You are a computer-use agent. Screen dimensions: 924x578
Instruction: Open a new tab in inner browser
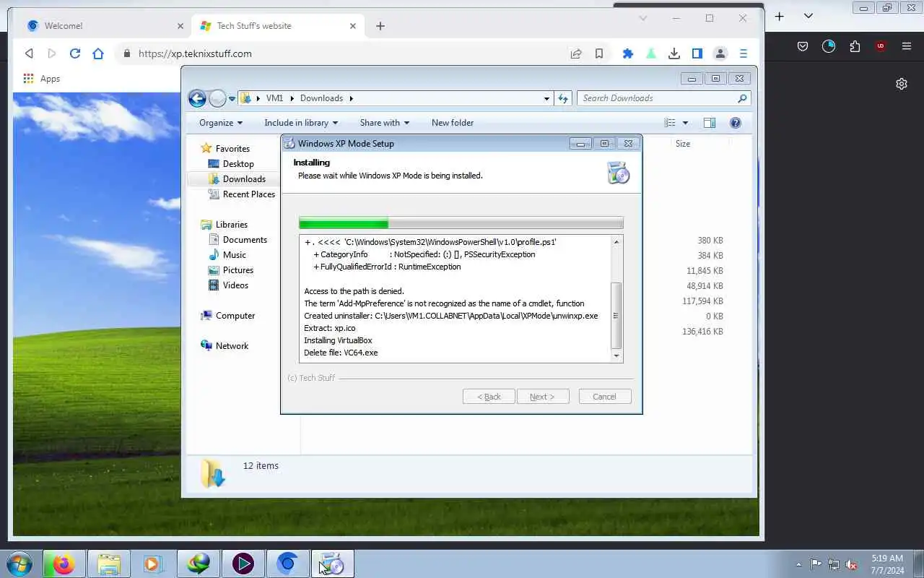coord(380,26)
